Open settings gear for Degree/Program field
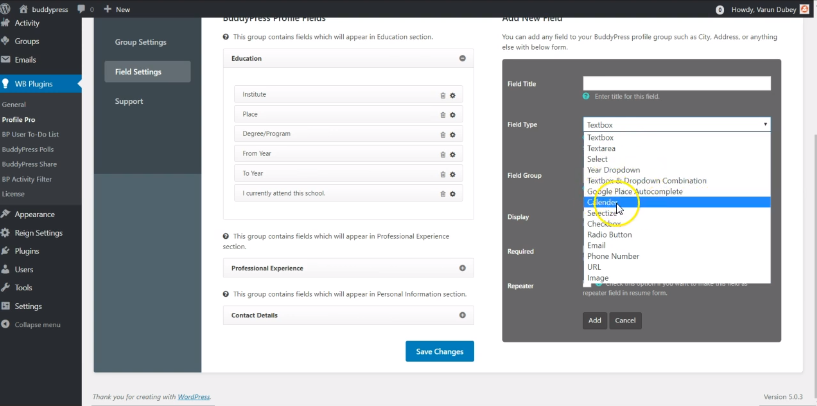This screenshot has height=406, width=817. [453, 134]
